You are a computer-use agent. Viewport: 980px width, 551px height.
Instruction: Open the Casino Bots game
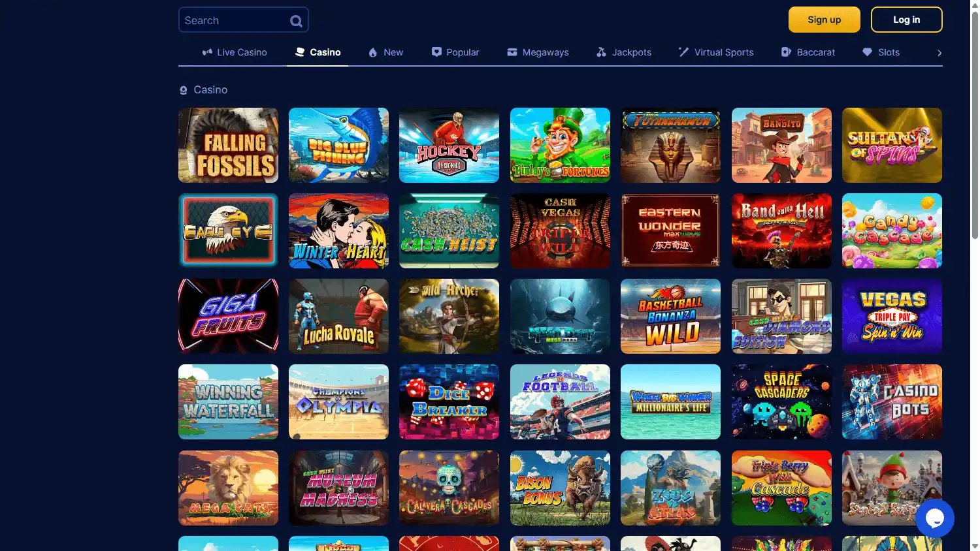(x=892, y=401)
